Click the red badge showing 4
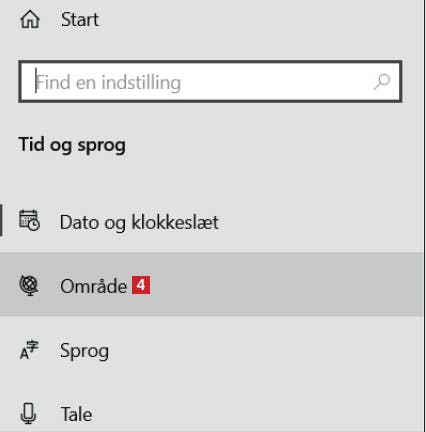426x432 pixels. pyautogui.click(x=141, y=285)
